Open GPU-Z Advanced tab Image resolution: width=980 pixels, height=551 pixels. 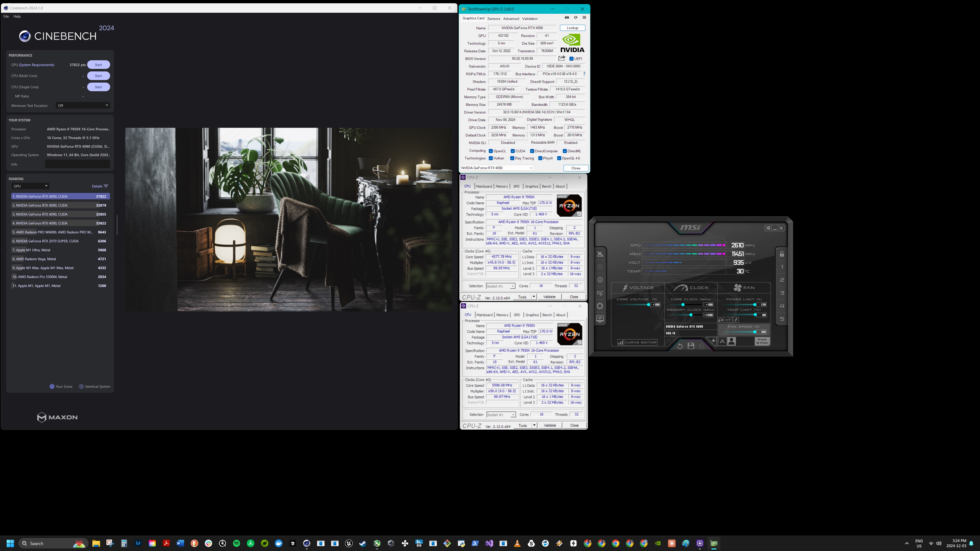511,19
